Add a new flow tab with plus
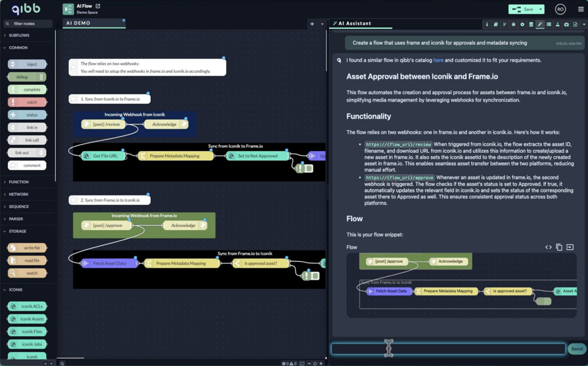588x366 pixels. click(x=312, y=24)
